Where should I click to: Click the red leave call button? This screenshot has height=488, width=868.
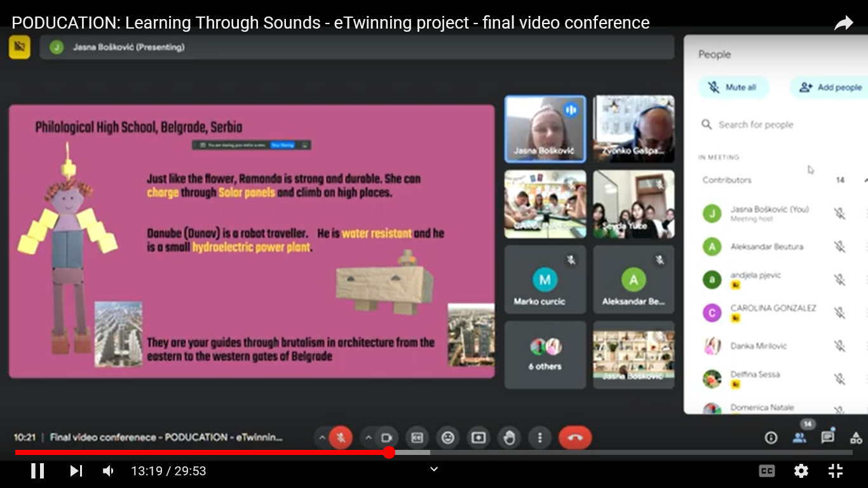(574, 438)
